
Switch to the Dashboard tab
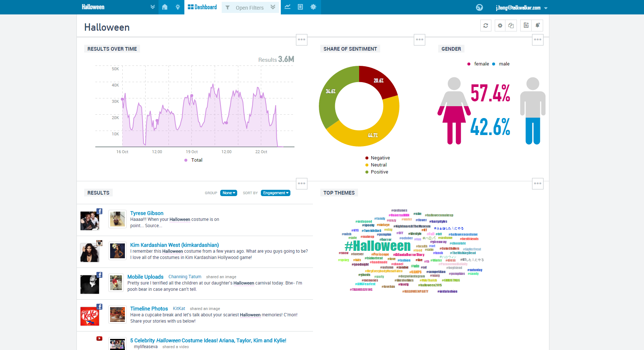click(x=202, y=7)
